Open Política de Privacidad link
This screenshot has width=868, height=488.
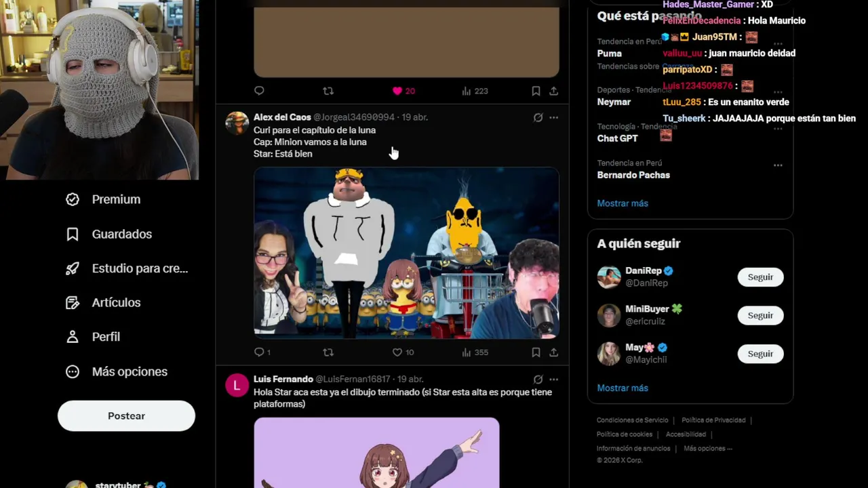[713, 420]
